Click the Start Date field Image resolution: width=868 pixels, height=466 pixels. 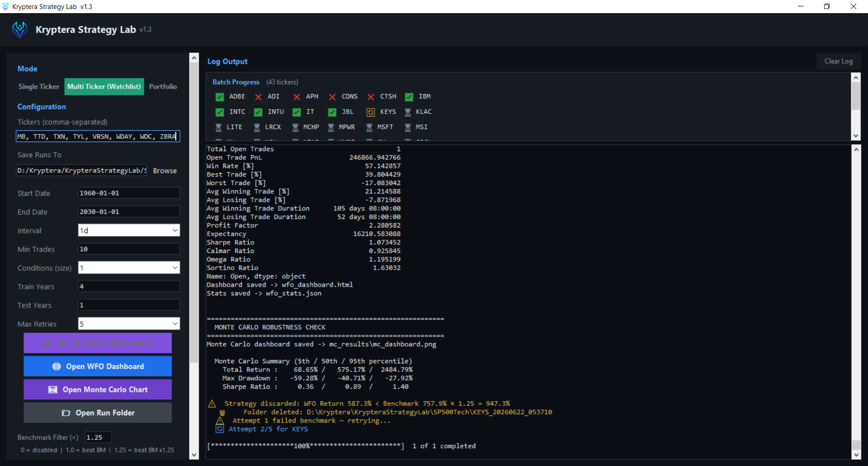[x=129, y=193]
